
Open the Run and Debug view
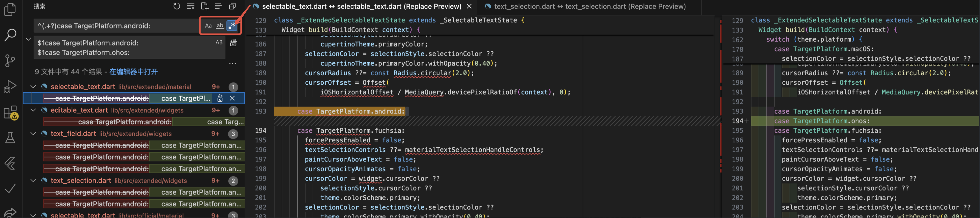tap(10, 87)
